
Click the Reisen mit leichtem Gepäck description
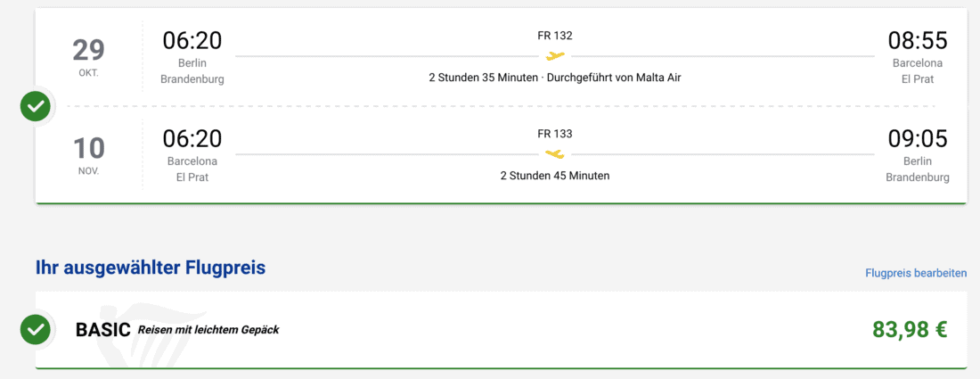[208, 330]
